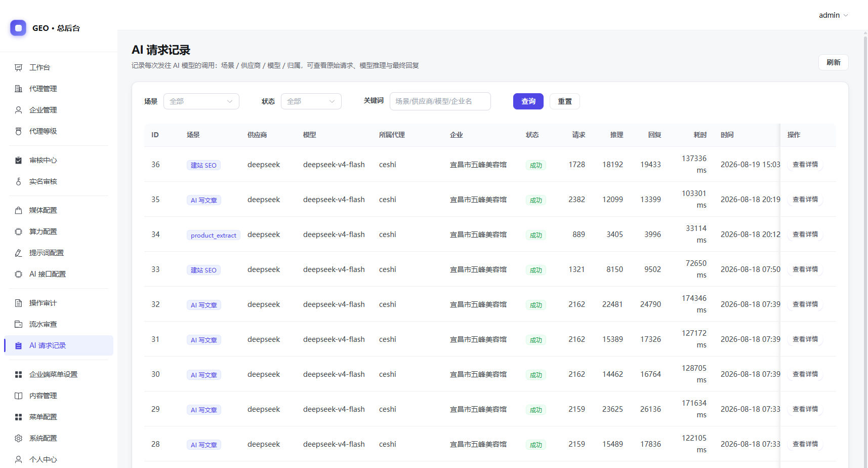Image resolution: width=868 pixels, height=468 pixels.
Task: Open 审核中心 in the sidebar
Action: [x=59, y=160]
